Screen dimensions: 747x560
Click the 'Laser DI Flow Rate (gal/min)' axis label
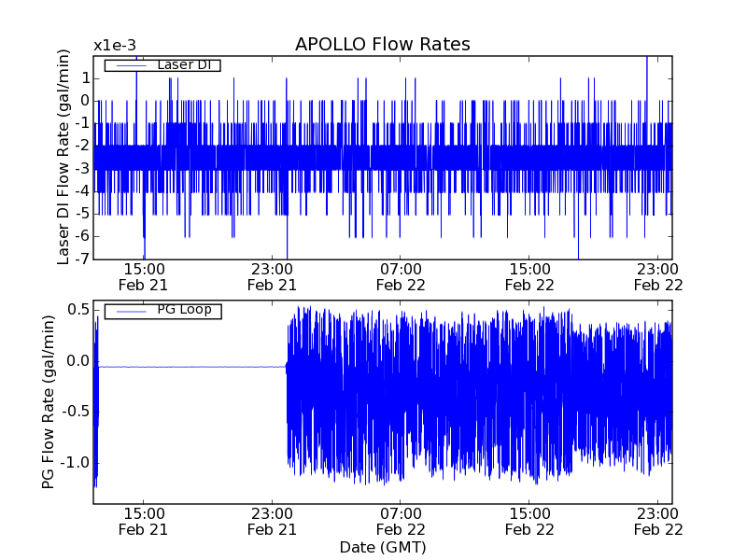pos(64,157)
